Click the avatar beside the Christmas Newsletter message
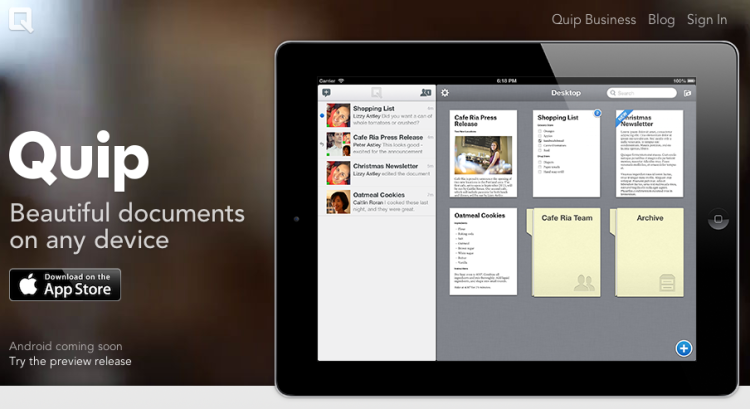Image resolution: width=750 pixels, height=409 pixels. 338,173
